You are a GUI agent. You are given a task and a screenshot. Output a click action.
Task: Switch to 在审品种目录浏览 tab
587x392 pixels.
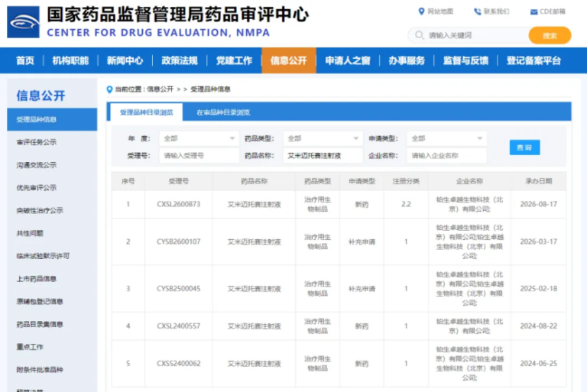pyautogui.click(x=223, y=112)
